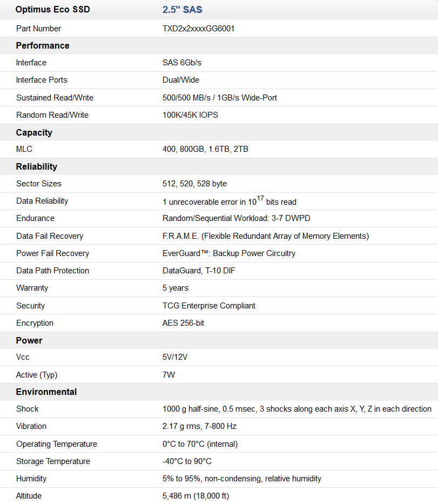Click the Power section heading
This screenshot has width=438, height=504.
point(29,341)
